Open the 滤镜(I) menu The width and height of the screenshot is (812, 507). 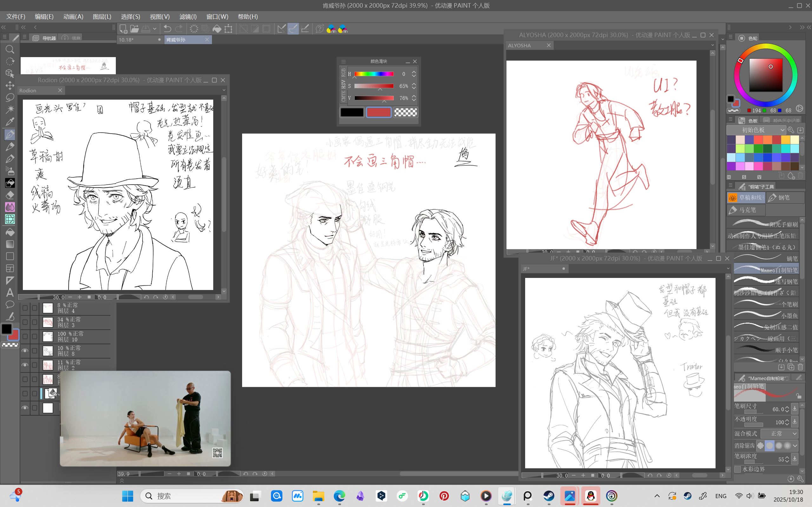(x=188, y=16)
